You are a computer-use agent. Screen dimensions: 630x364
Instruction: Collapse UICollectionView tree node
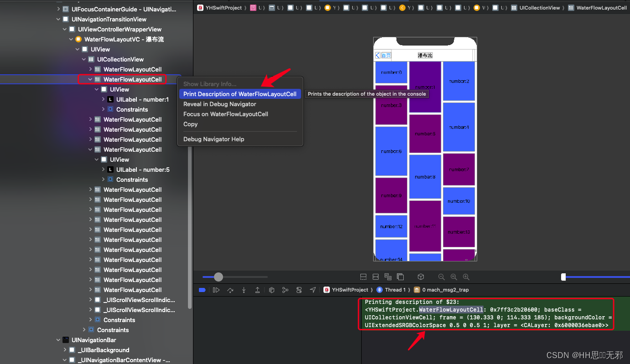pos(84,59)
